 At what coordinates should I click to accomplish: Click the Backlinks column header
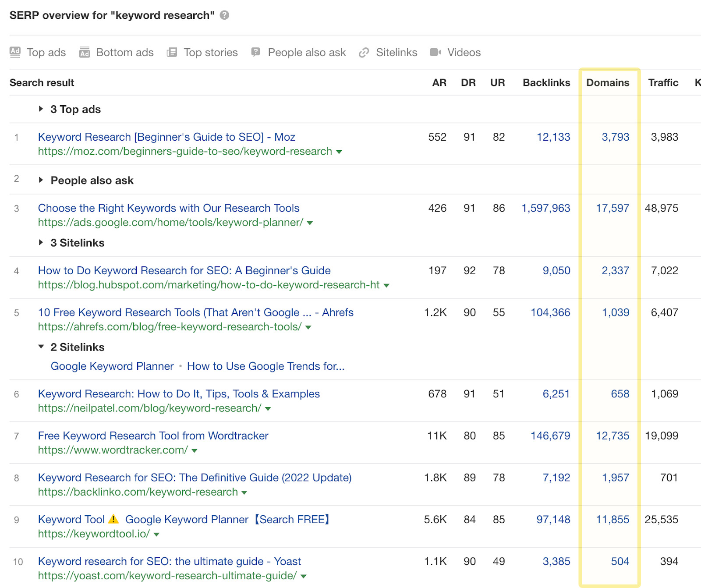546,82
